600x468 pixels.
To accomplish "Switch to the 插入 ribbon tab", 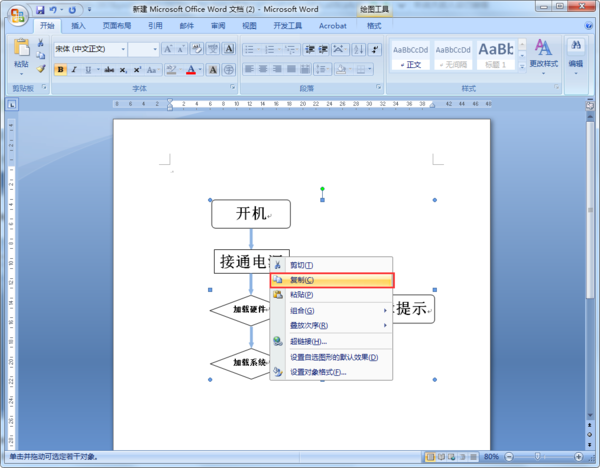I will pyautogui.click(x=78, y=26).
